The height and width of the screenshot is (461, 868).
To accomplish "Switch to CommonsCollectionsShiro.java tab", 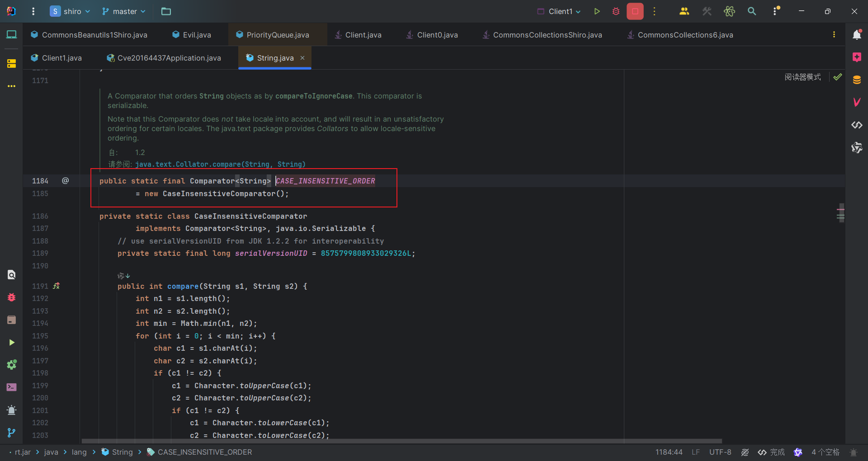I will 542,35.
